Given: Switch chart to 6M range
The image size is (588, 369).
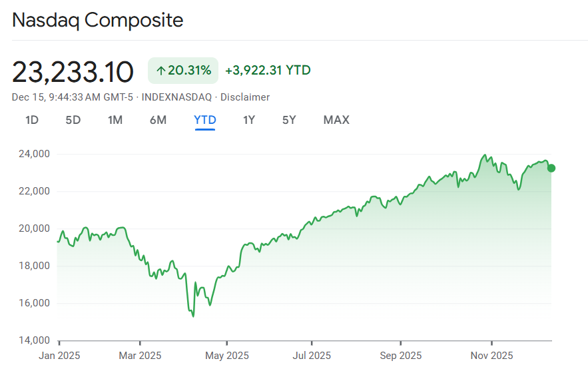Looking at the screenshot, I should click(x=158, y=120).
